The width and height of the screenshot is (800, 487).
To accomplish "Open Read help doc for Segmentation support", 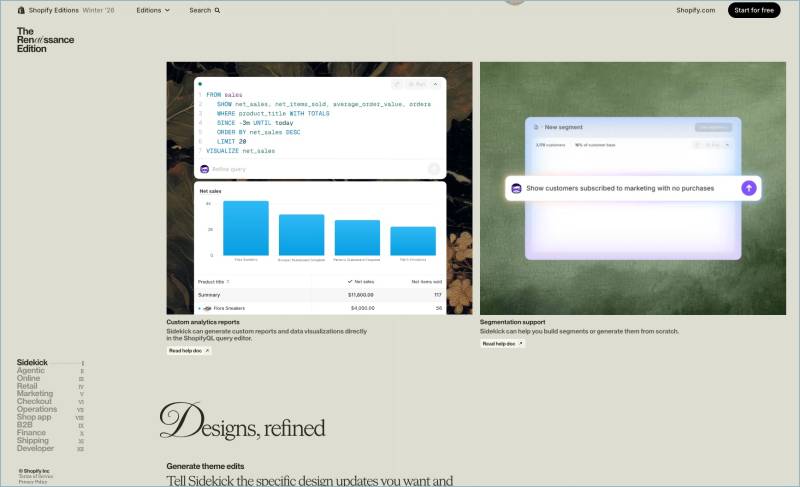I will [x=502, y=343].
